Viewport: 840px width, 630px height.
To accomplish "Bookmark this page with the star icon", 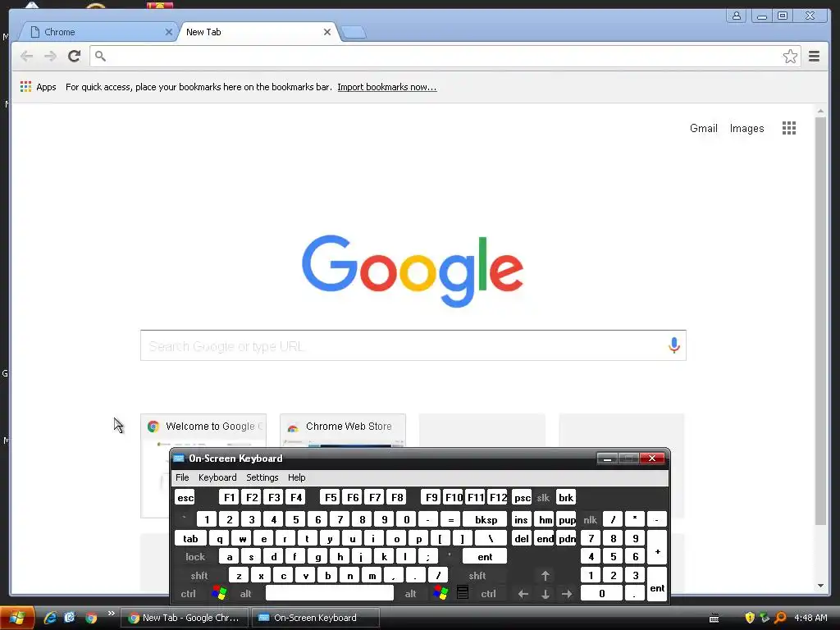I will point(790,57).
